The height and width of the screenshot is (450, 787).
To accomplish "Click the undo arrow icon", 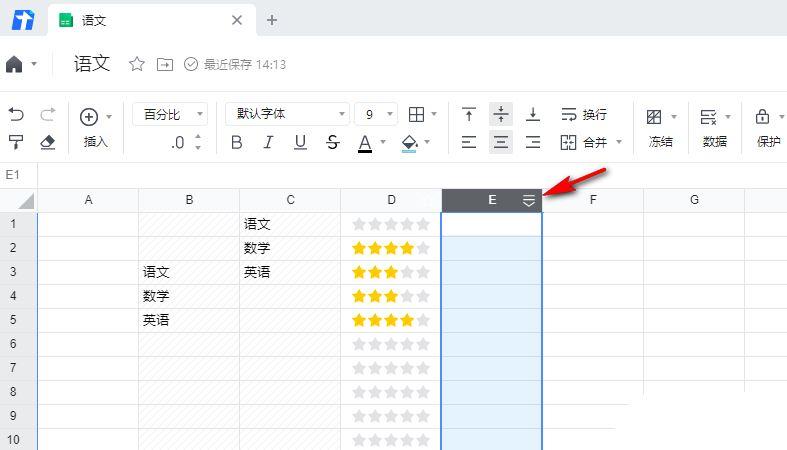I will tap(16, 115).
